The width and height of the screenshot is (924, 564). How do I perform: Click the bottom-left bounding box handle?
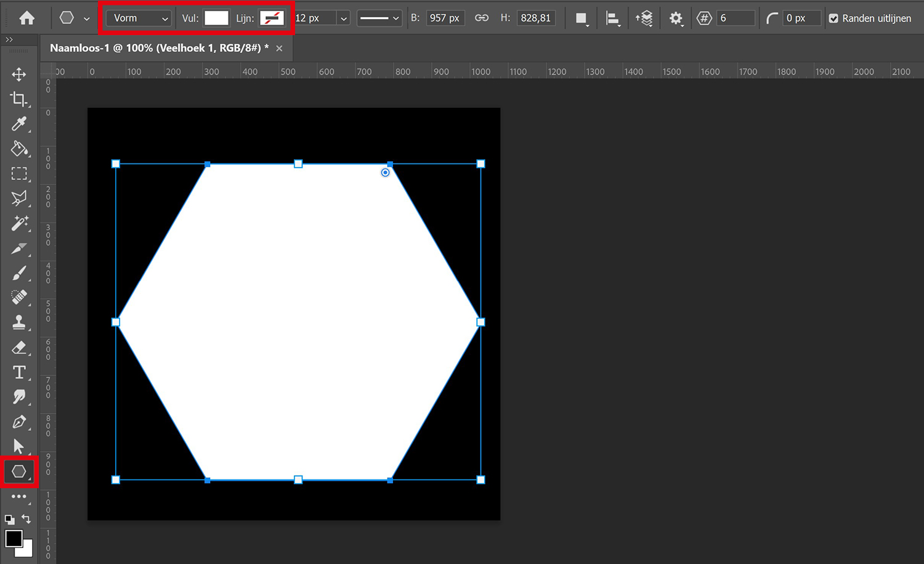[x=116, y=480]
